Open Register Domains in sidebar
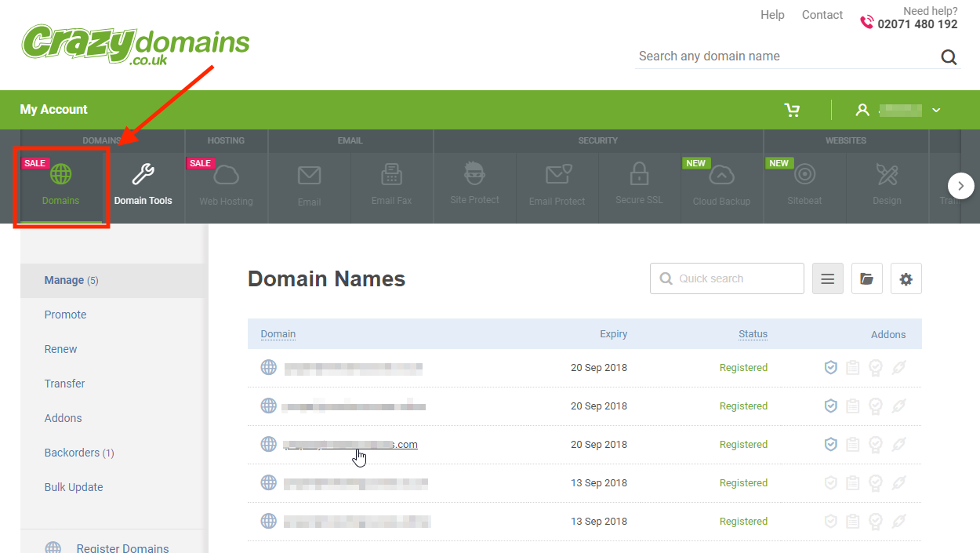The width and height of the screenshot is (980, 553). pos(122,548)
